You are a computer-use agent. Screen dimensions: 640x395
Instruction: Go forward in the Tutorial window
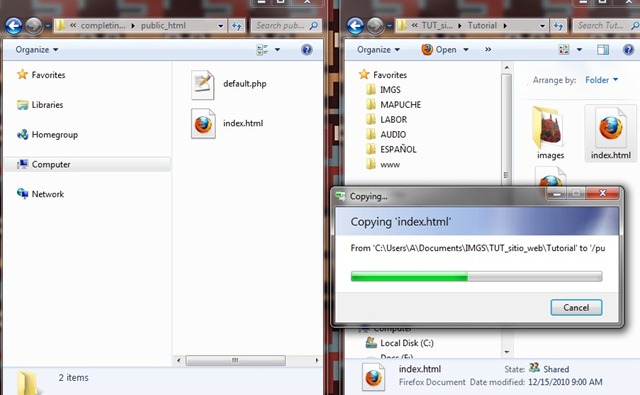[375, 26]
